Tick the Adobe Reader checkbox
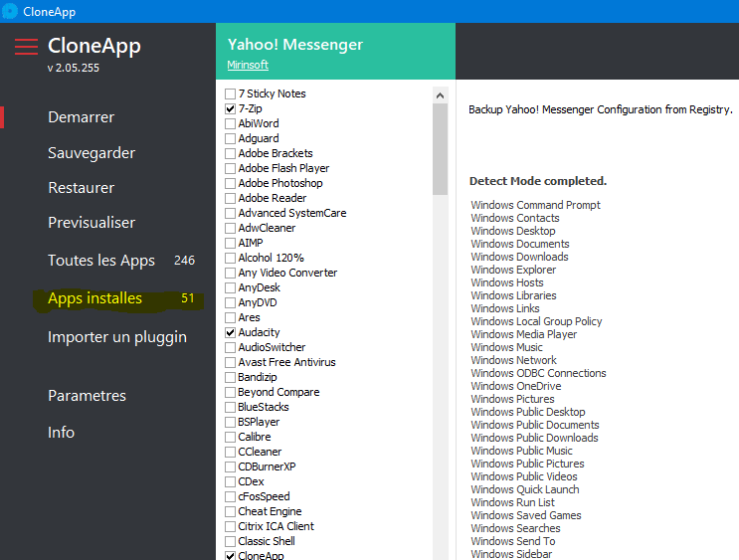The image size is (739, 560). [230, 199]
